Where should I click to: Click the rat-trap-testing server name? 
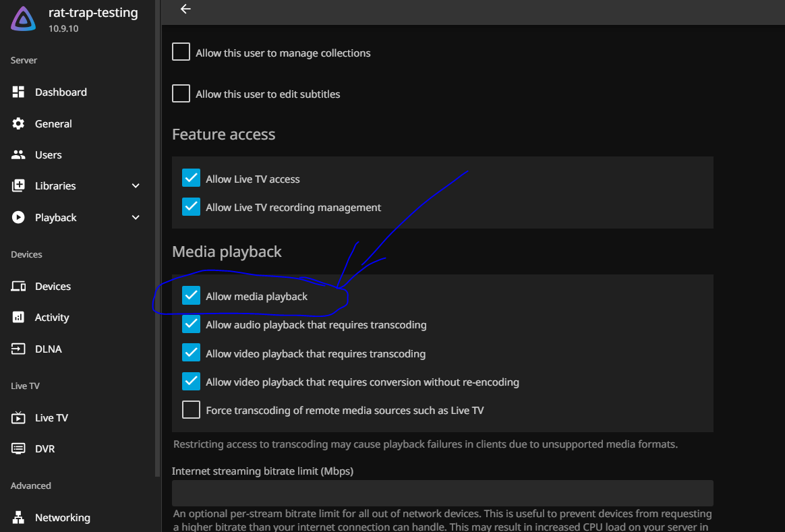[x=93, y=13]
